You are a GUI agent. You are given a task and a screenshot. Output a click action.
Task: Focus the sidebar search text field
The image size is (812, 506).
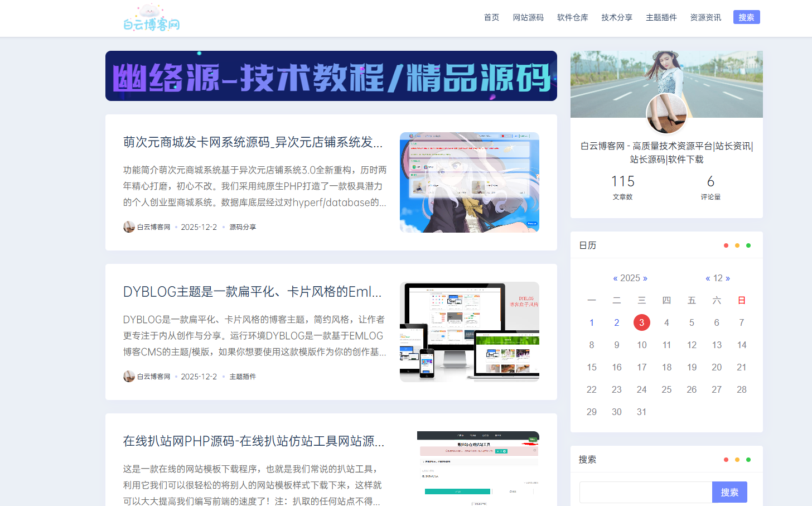coord(646,492)
